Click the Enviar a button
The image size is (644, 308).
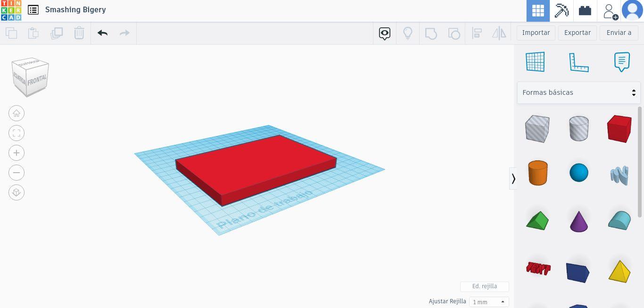(x=619, y=33)
